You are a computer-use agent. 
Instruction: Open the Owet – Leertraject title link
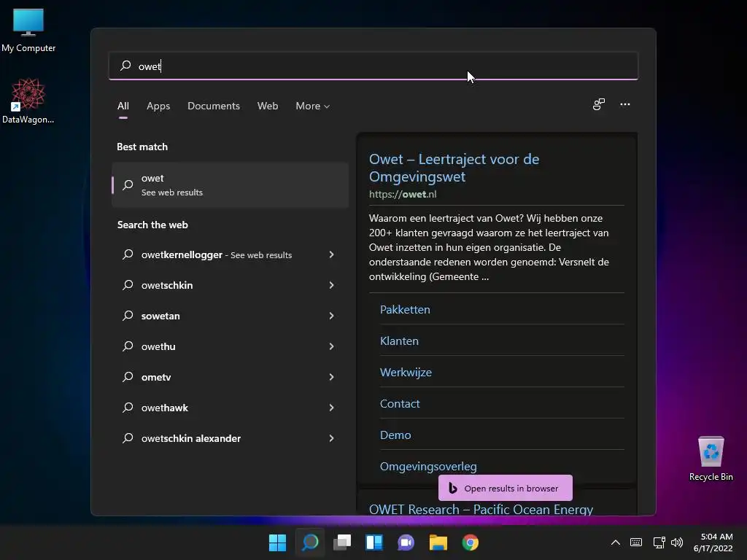(454, 168)
